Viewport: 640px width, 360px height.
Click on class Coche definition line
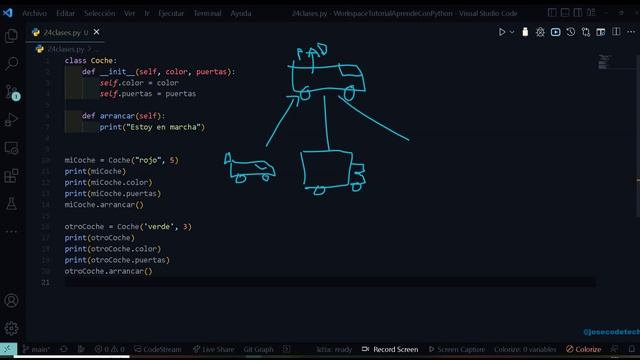point(91,60)
